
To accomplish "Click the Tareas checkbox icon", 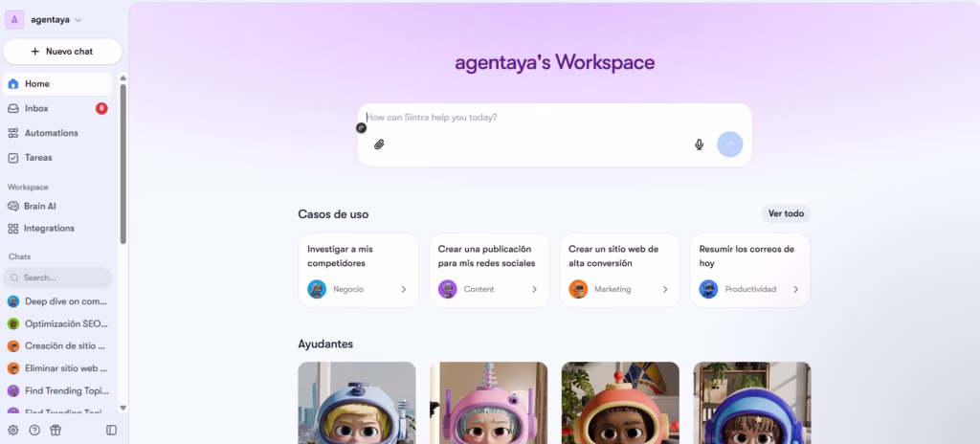I will [13, 158].
